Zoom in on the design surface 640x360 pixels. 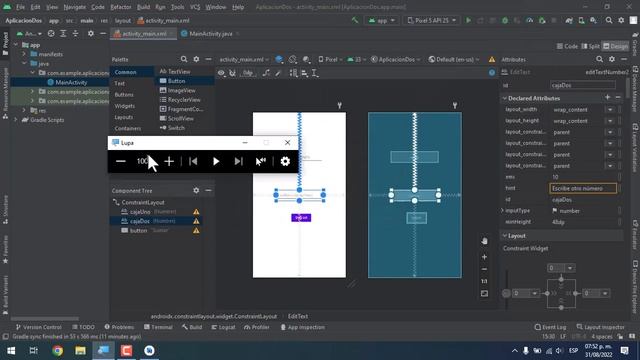484,257
